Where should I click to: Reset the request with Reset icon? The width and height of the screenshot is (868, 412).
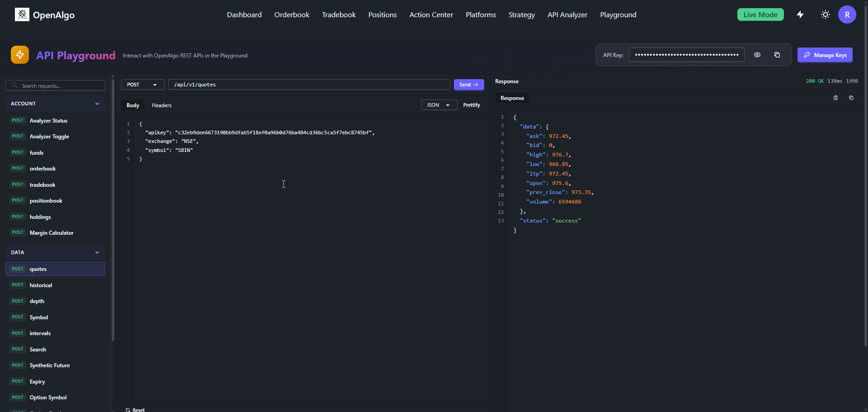click(x=128, y=409)
